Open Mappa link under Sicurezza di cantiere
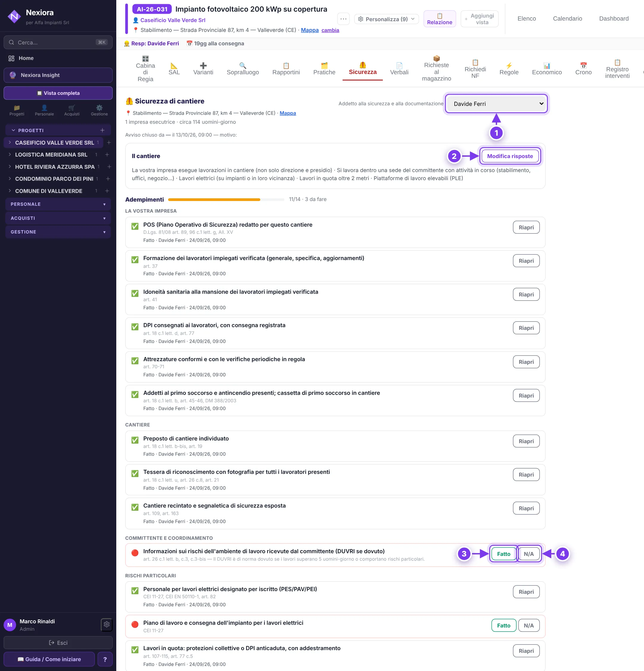Viewport: 644px width, 671px height. coord(288,113)
